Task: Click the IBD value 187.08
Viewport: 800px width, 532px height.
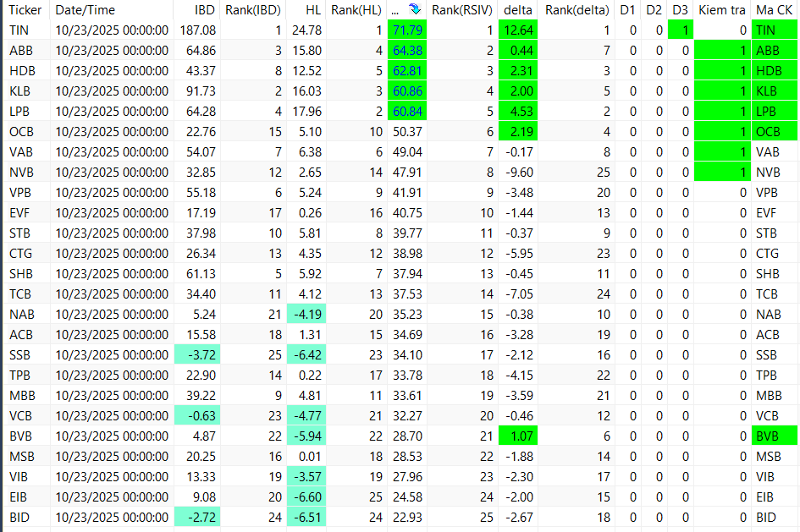Action: [x=198, y=30]
